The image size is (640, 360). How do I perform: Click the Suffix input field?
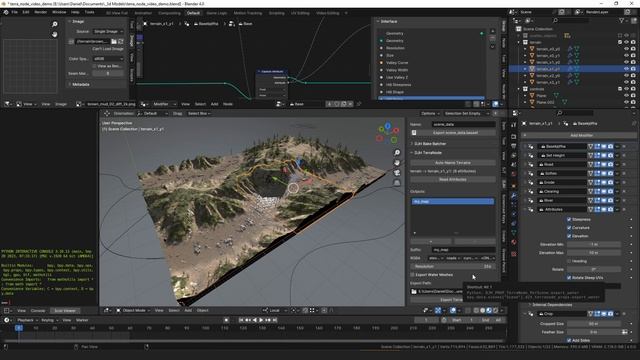[x=464, y=249]
